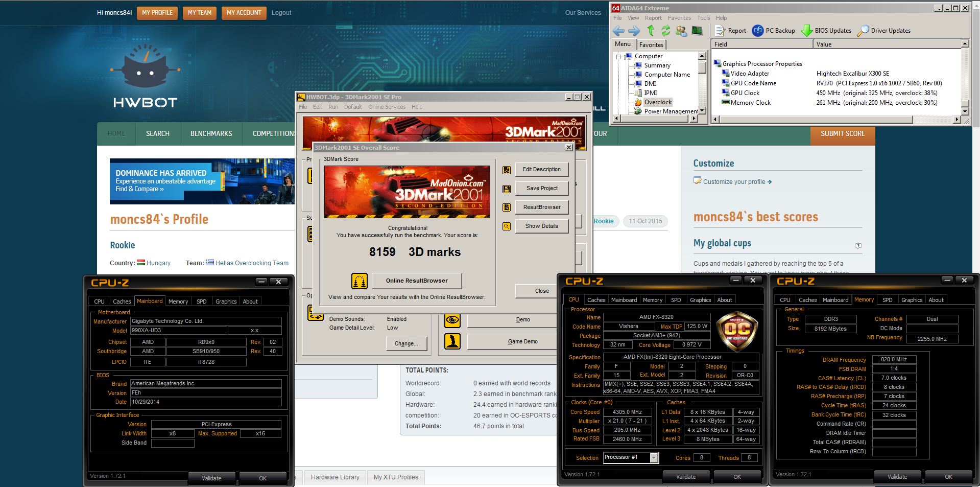Select Computer Name in AIDA64 tree
The image size is (980, 487).
coord(667,75)
